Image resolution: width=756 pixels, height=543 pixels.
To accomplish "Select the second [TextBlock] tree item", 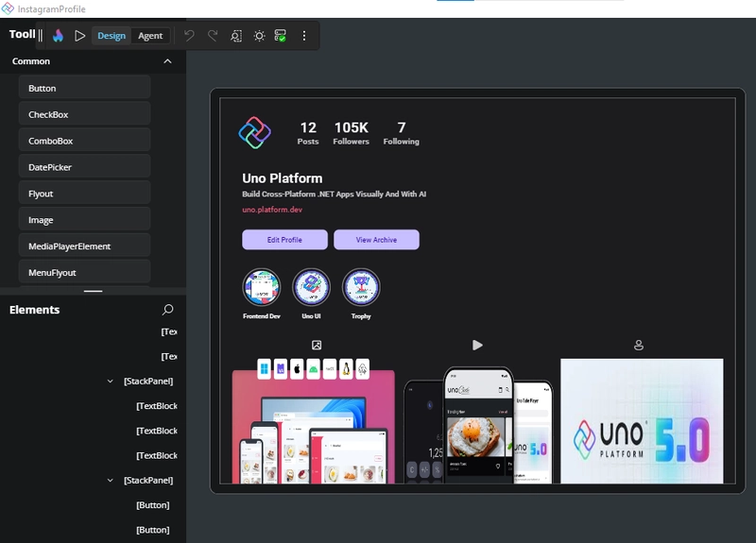I will click(157, 431).
